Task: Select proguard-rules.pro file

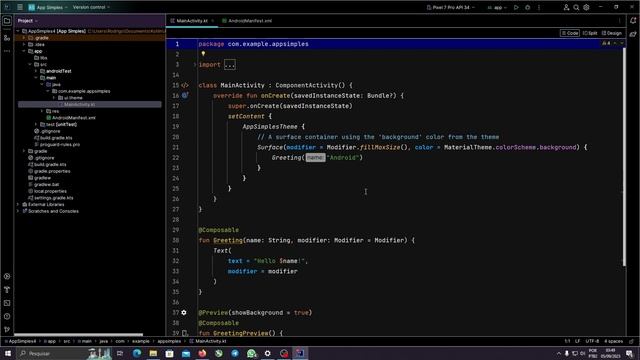Action: point(57,144)
